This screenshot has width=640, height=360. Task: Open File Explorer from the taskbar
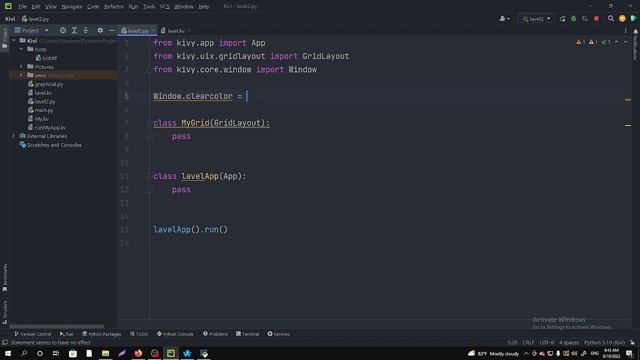[x=105, y=353]
